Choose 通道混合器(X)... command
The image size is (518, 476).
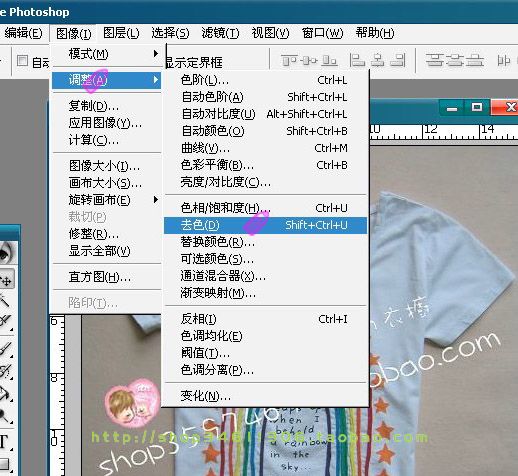[x=265, y=276]
